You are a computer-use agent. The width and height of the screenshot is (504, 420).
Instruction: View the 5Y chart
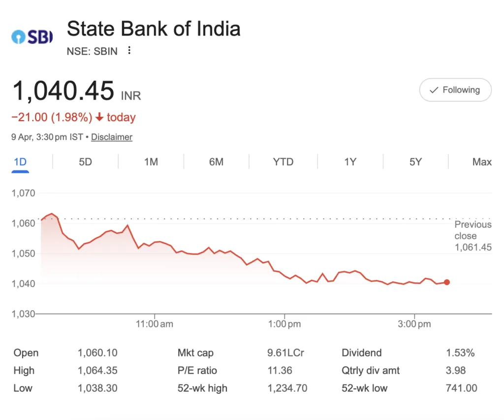pos(415,162)
